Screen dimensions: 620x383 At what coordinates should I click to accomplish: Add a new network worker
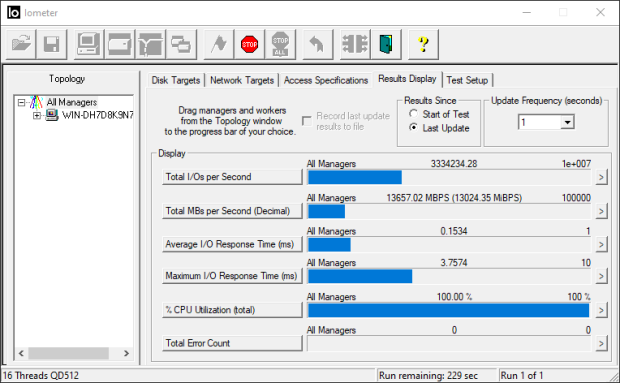coord(150,44)
